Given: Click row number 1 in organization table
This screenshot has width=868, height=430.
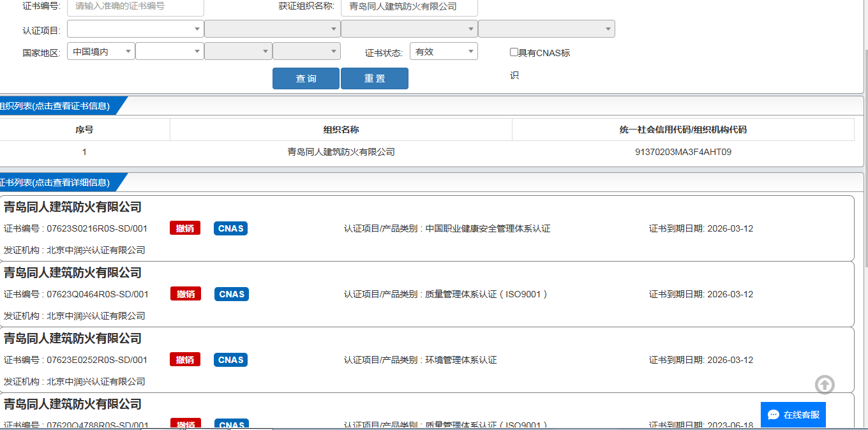Looking at the screenshot, I should [x=84, y=152].
